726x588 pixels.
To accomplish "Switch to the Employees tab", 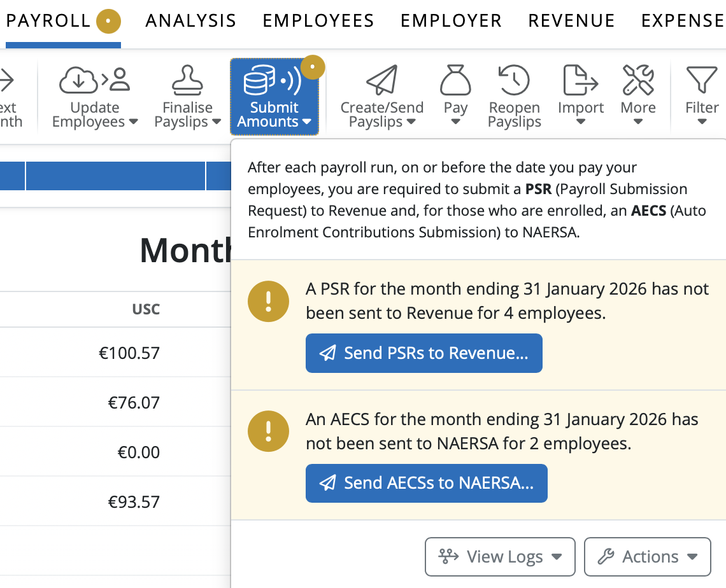I will point(318,21).
